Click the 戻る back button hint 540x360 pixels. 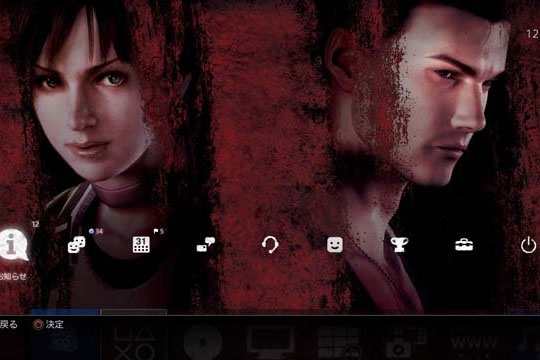click(8, 325)
